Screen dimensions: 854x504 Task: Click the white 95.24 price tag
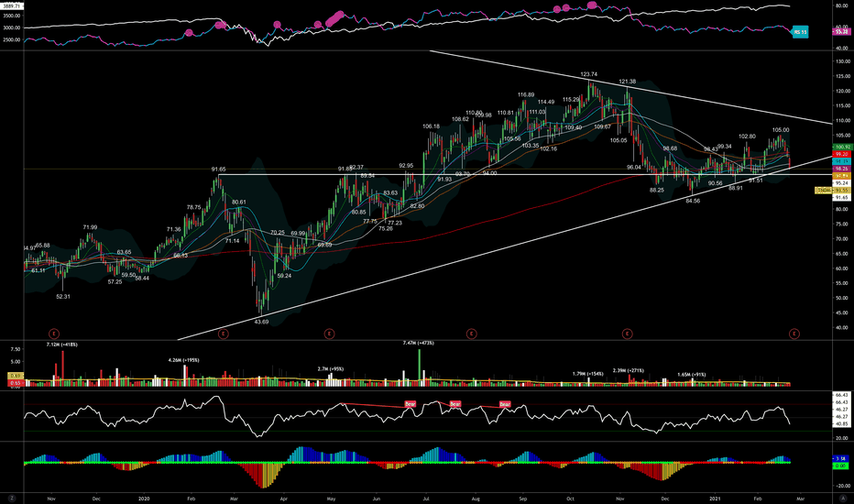[843, 183]
